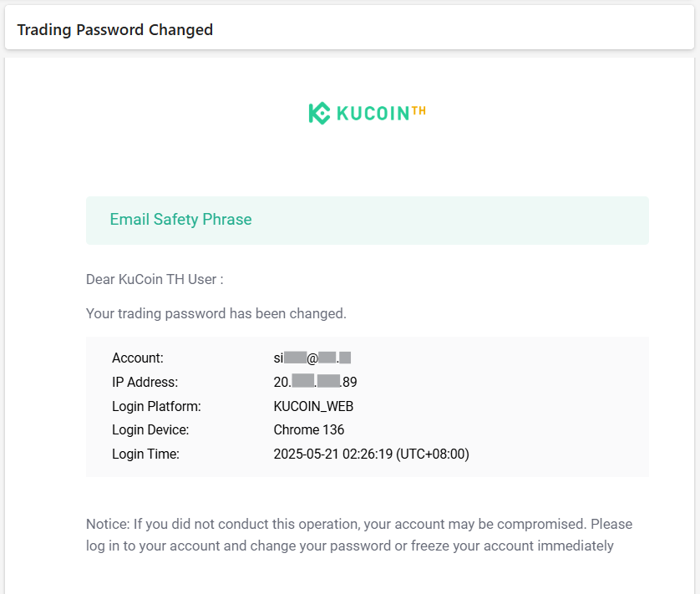700x594 pixels.
Task: Click the yellow TH superscript in logo
Action: pos(418,109)
